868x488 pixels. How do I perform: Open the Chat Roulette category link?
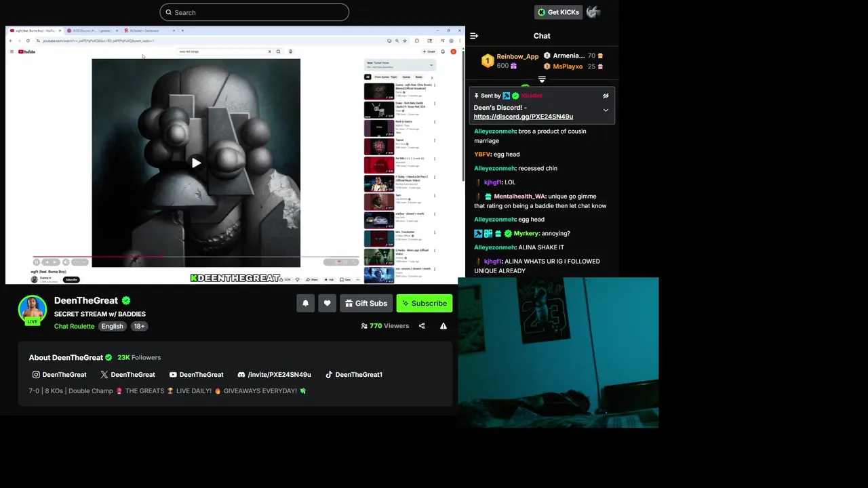(74, 326)
